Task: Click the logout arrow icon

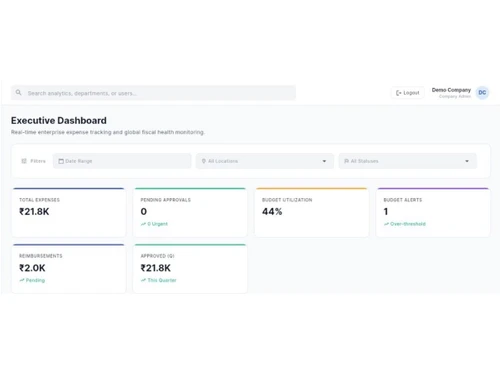Action: point(398,93)
